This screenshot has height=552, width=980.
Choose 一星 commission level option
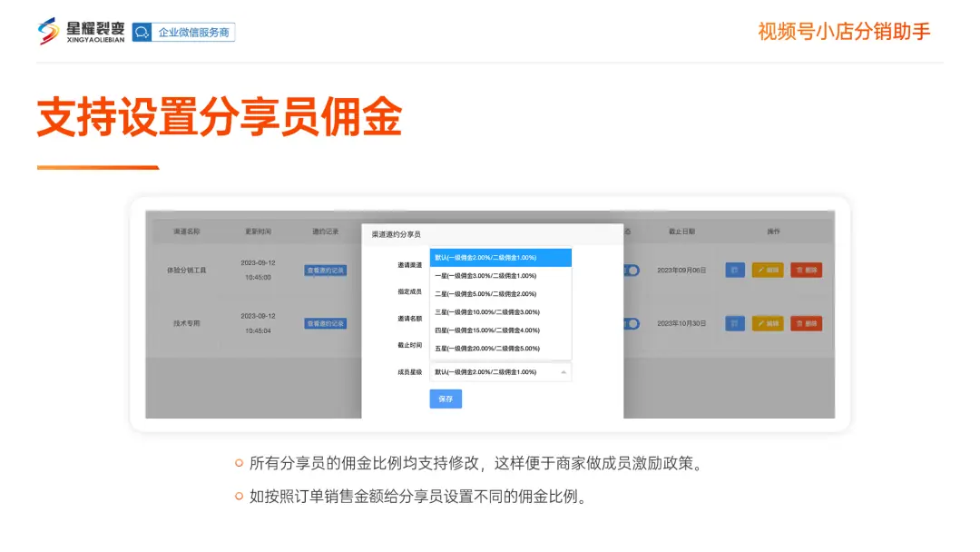tap(501, 276)
